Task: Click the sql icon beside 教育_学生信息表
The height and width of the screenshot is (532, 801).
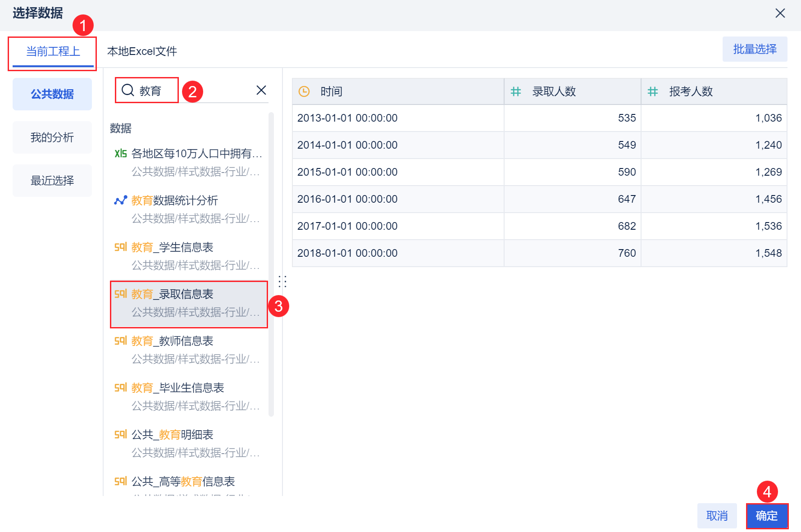Action: (120, 247)
